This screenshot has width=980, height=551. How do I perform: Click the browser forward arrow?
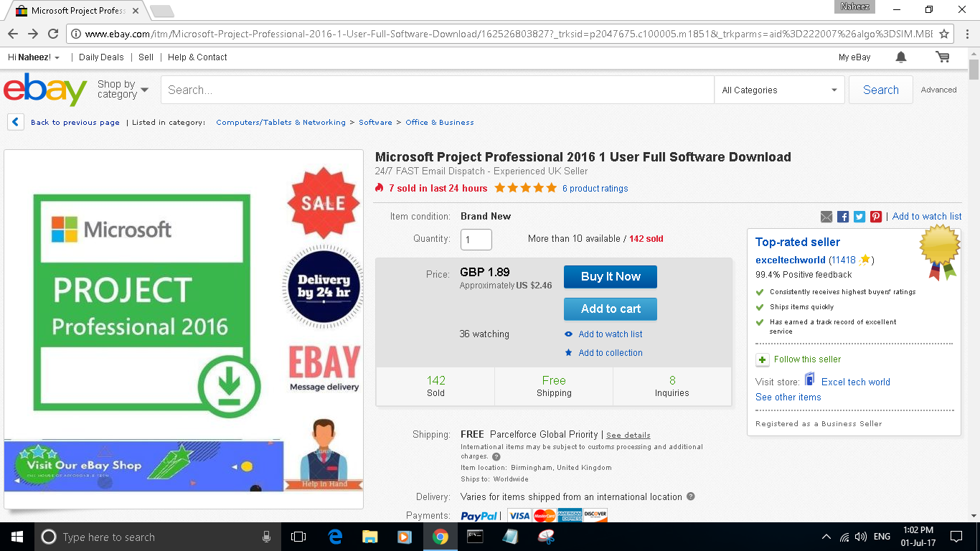[x=33, y=34]
